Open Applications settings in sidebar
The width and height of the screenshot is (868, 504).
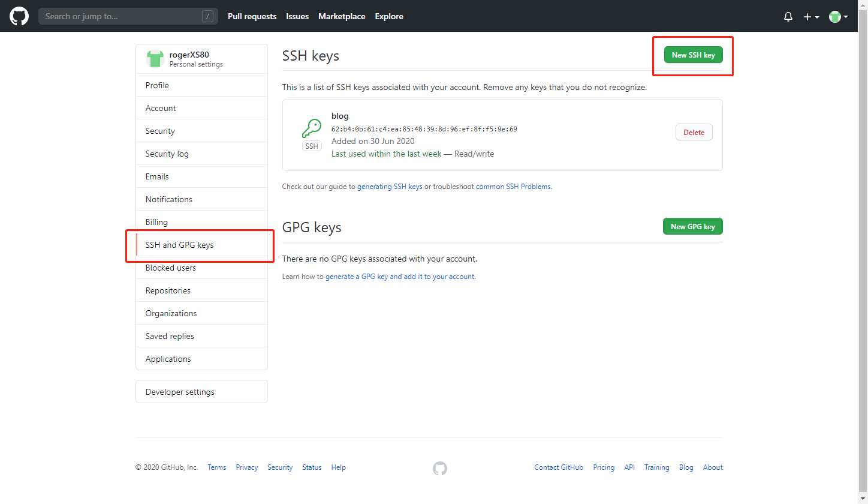(201, 359)
